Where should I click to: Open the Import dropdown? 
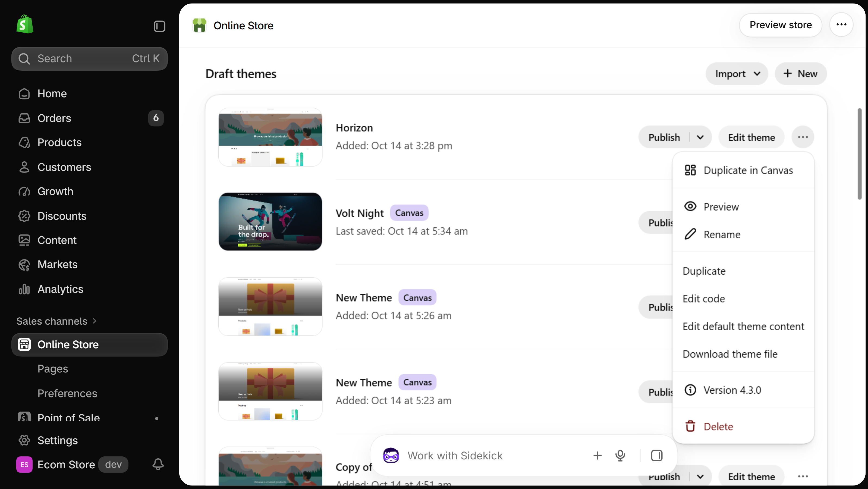tap(737, 74)
